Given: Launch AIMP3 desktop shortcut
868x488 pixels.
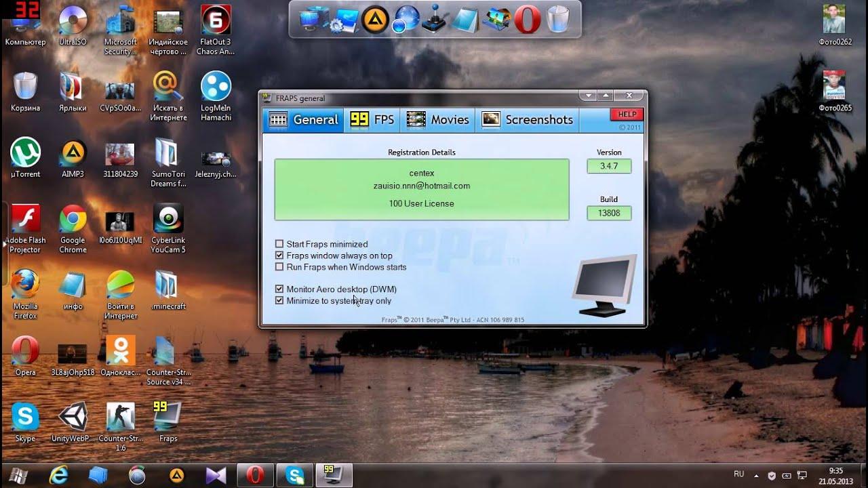Looking at the screenshot, I should point(73,158).
